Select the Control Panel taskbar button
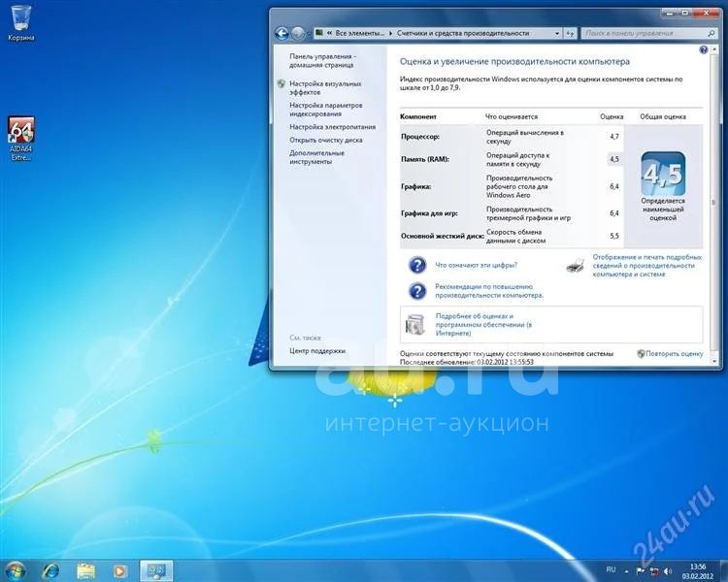Image resolution: width=728 pixels, height=582 pixels. [x=156, y=571]
